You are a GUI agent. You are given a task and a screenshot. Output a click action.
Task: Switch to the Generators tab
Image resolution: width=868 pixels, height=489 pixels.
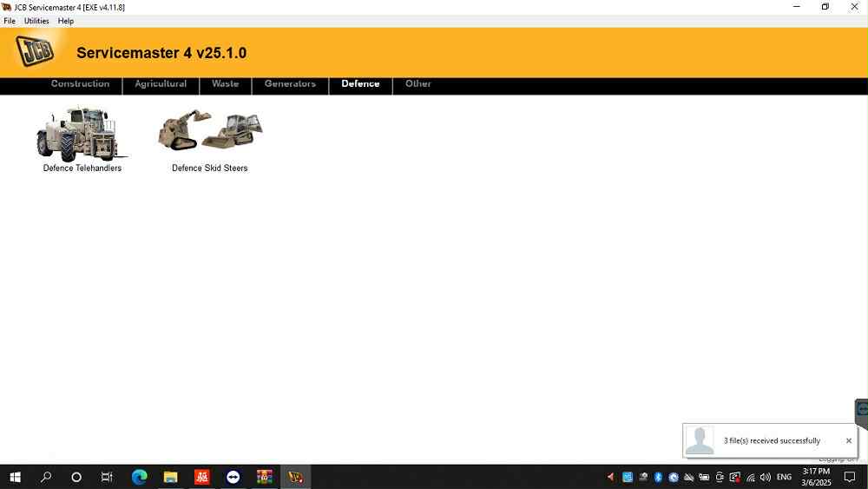290,83
